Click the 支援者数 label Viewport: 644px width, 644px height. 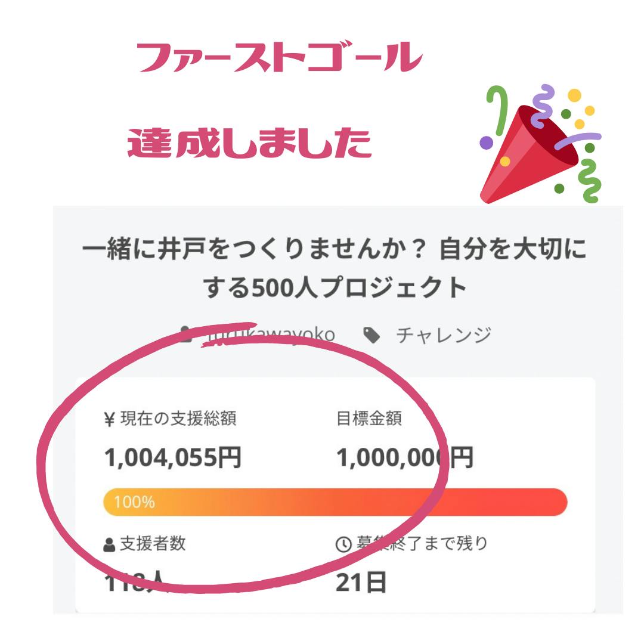click(153, 544)
